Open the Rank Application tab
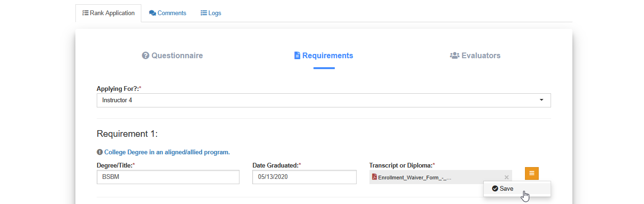This screenshot has height=204, width=644. [x=108, y=13]
